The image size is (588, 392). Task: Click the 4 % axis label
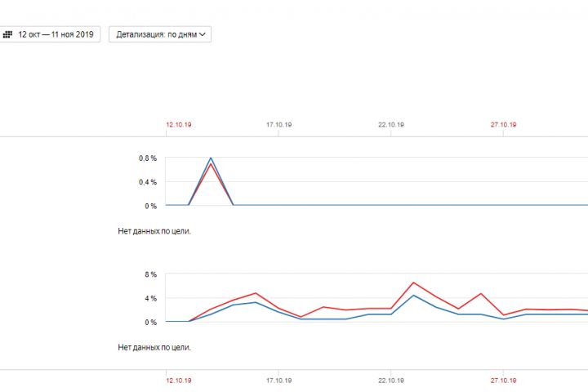pos(151,298)
